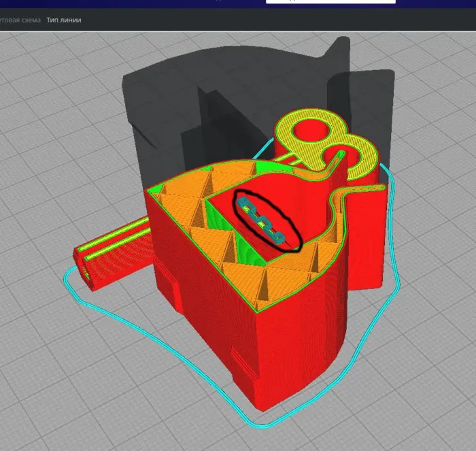
Task: Open the "Тип линии" color scheme dropdown
Action: click(64, 20)
